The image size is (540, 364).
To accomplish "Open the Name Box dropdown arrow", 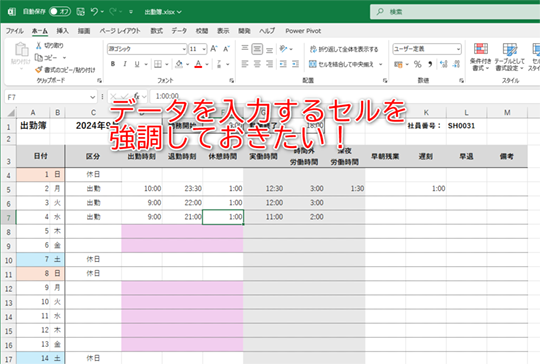I will click(92, 97).
